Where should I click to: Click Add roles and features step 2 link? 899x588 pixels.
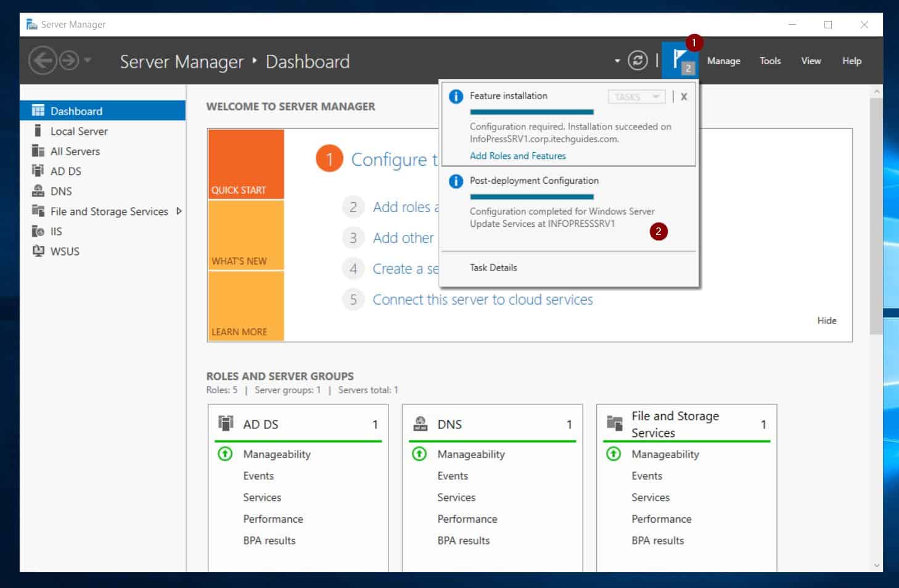406,207
